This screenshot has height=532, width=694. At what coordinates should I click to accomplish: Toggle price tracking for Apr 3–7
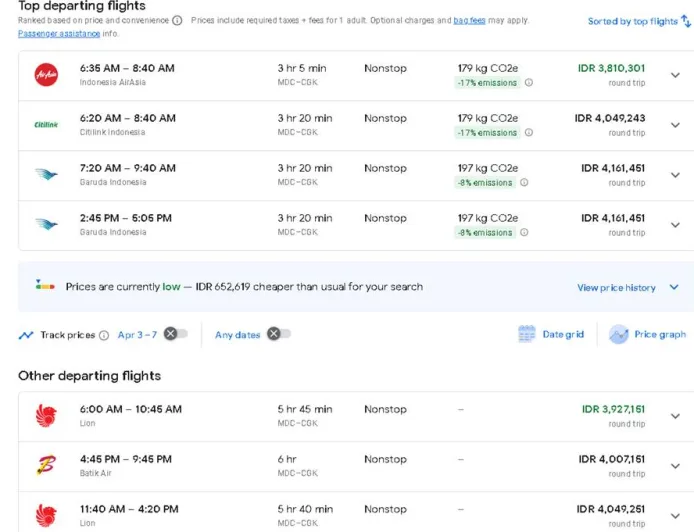point(175,334)
